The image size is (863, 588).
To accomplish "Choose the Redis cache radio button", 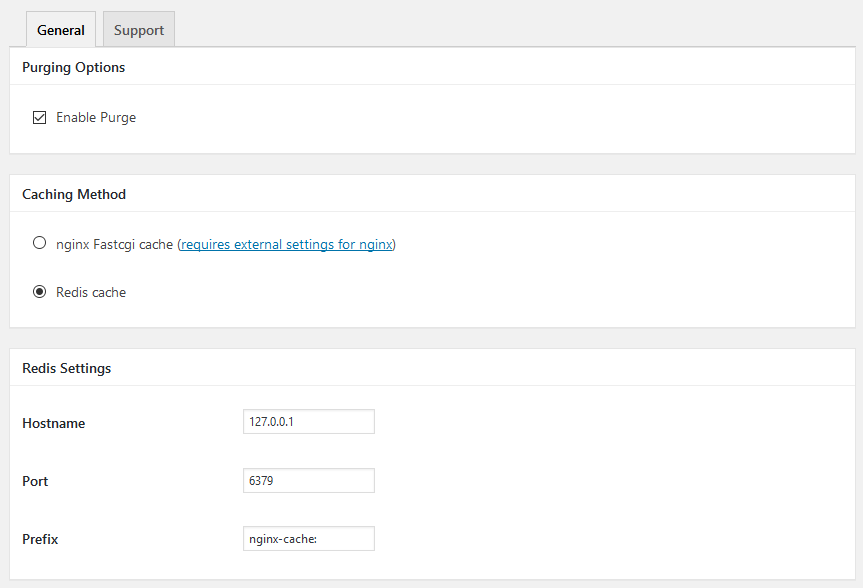I will click(40, 291).
